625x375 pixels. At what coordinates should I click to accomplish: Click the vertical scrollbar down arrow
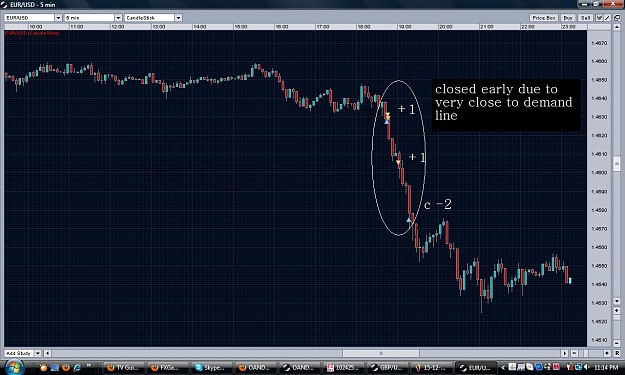[617, 301]
